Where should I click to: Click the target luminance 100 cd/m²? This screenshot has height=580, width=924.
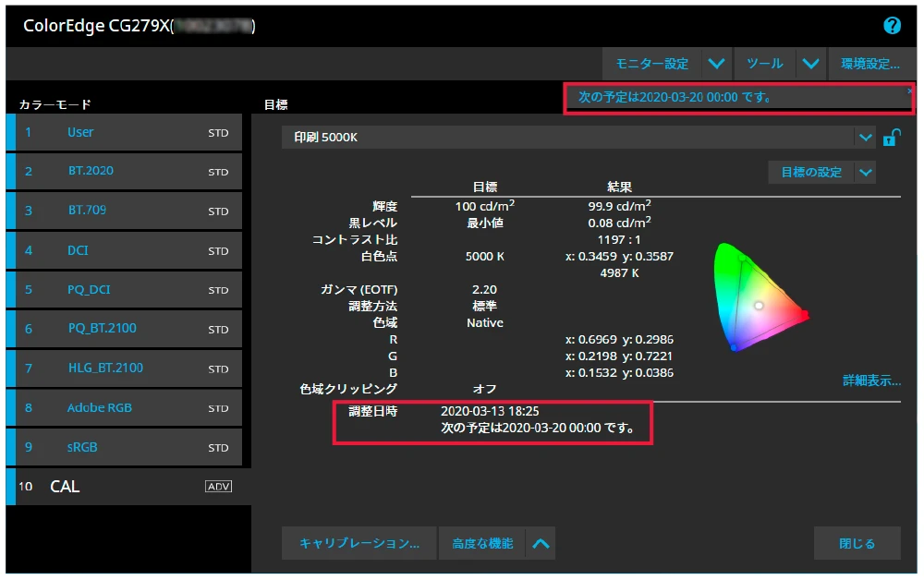pos(484,206)
